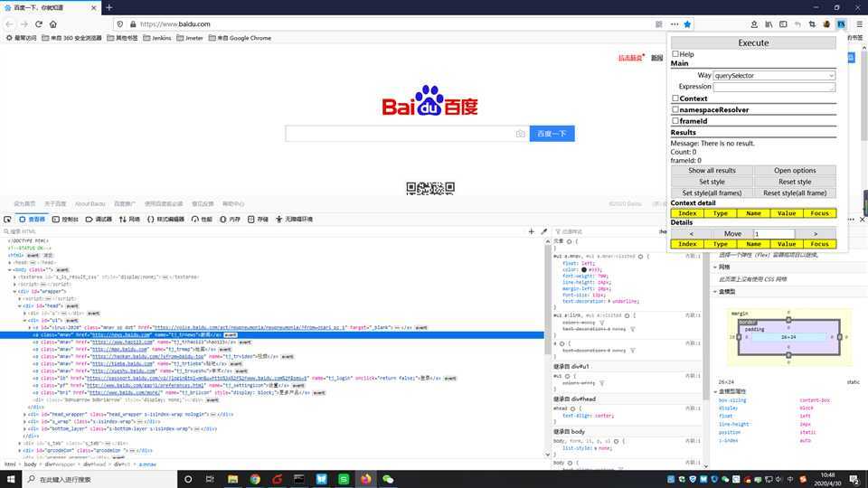The height and width of the screenshot is (488, 868).
Task: Switch to the Console devtools tab
Action: [65, 220]
